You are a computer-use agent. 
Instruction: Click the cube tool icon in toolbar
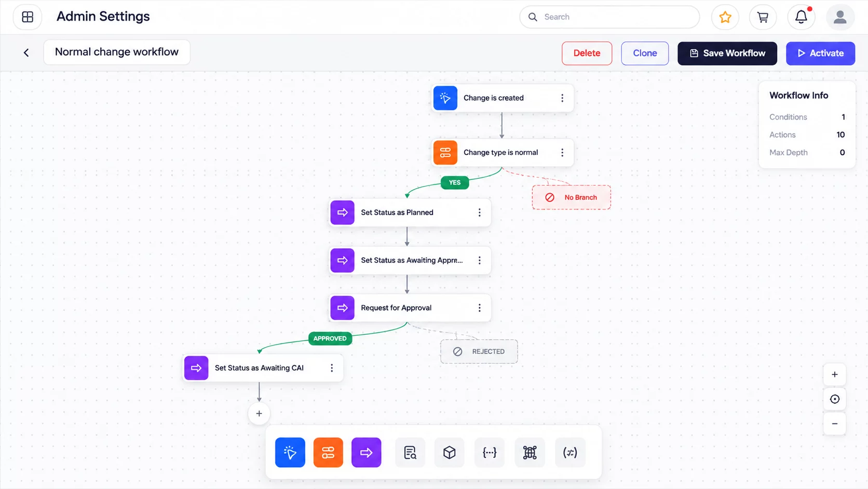coord(450,453)
